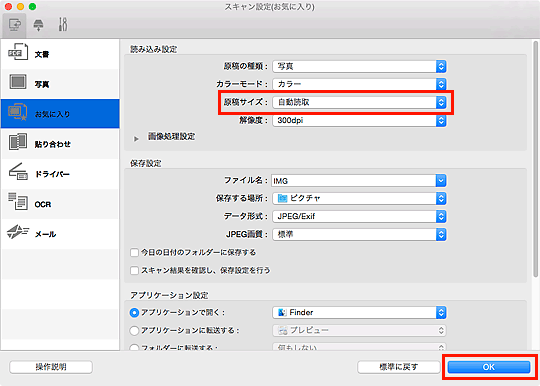Select the ドライバー driver scan icon

[18, 172]
